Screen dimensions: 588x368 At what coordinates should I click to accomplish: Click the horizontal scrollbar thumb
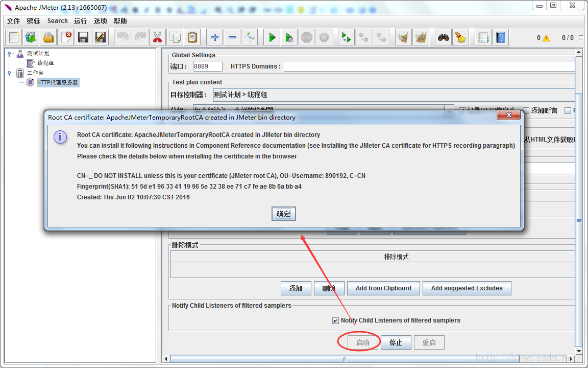[x=345, y=359]
